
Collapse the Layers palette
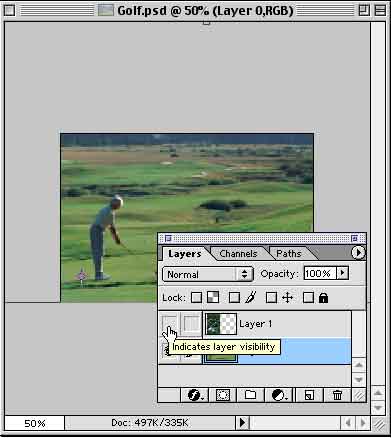355,238
